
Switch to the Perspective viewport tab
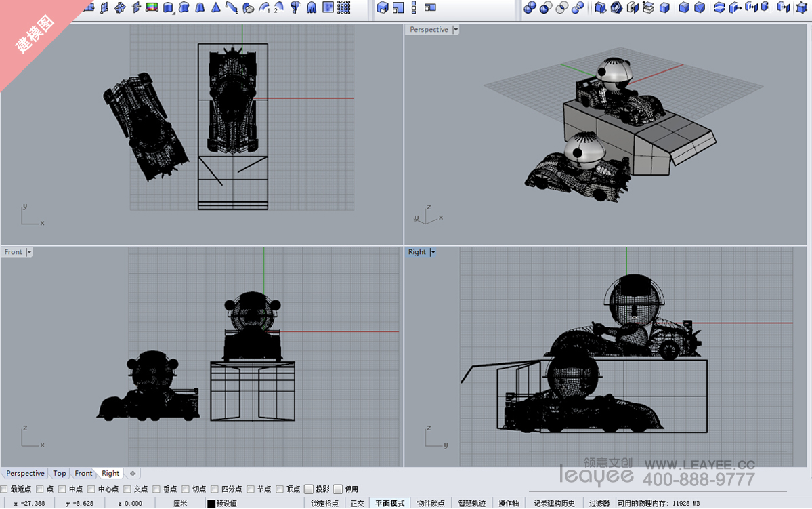(x=25, y=473)
